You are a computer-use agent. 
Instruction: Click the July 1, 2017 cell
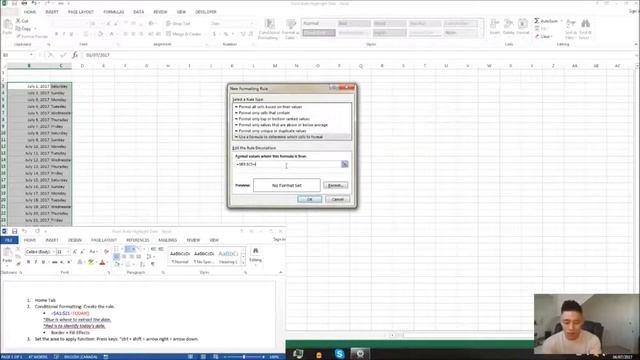point(29,86)
